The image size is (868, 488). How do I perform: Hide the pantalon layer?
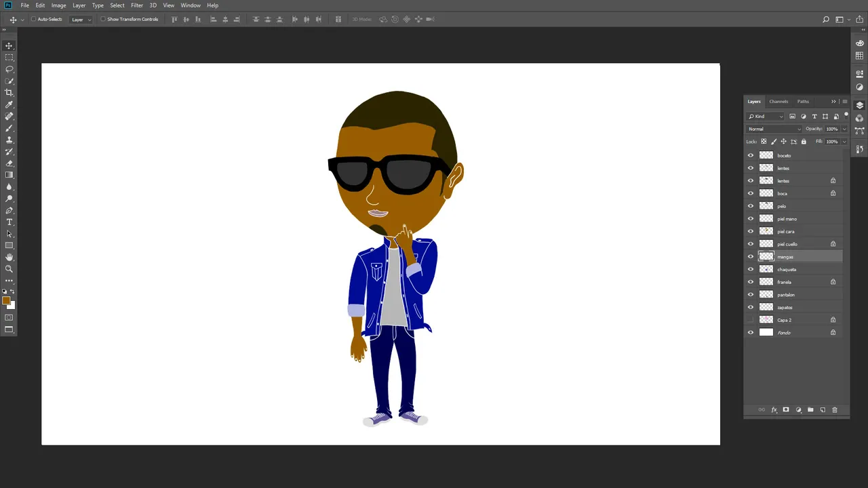[751, 295]
